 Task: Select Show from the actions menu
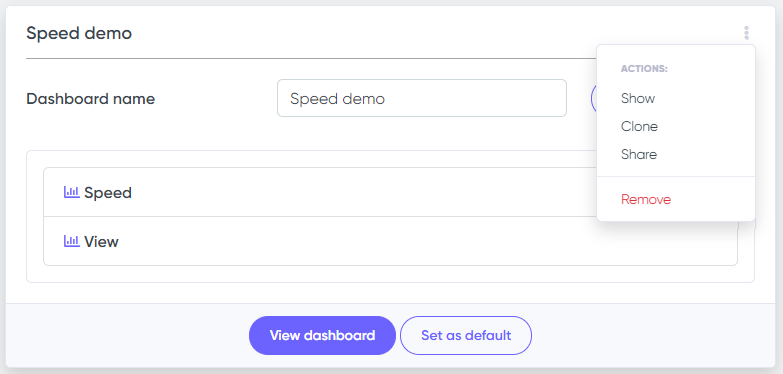pos(638,98)
